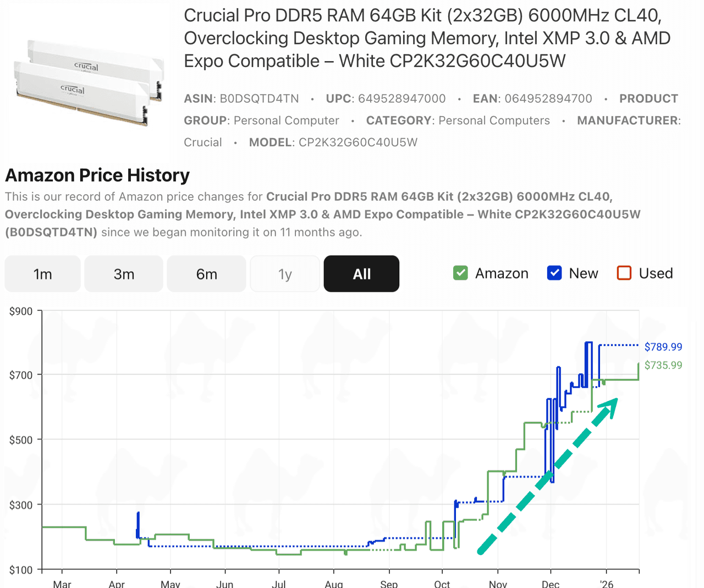Click the $500 y-axis label
The height and width of the screenshot is (588, 704).
[21, 440]
